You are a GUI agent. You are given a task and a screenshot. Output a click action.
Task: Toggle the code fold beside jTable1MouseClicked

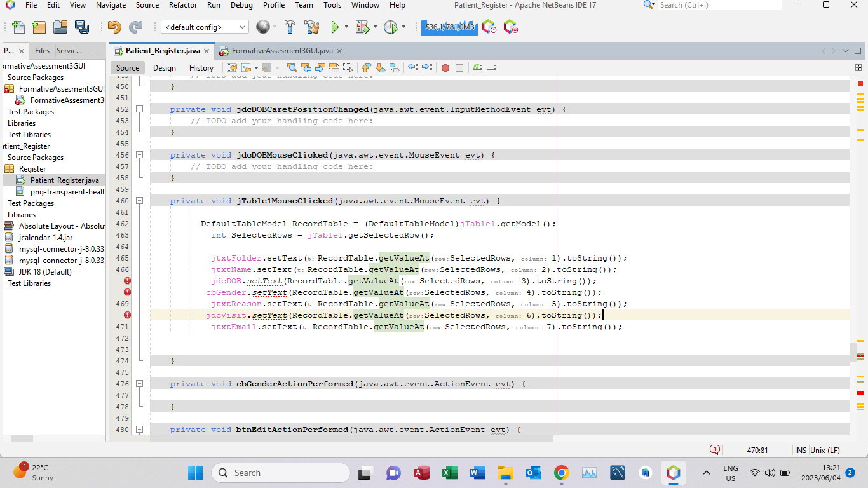pos(139,200)
